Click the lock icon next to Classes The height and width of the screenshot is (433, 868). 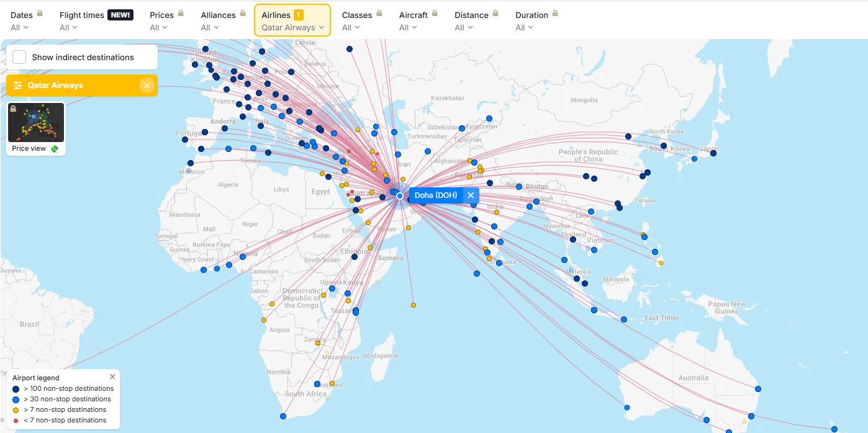(379, 14)
